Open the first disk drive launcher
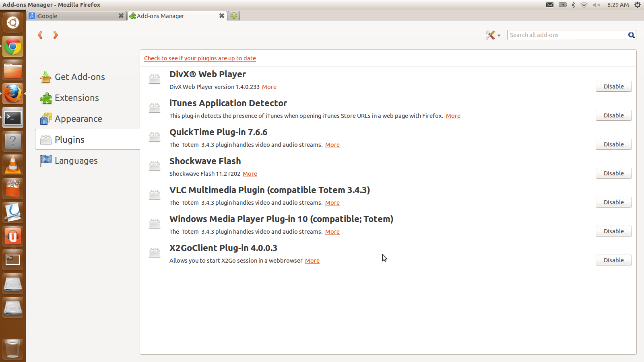 13,284
